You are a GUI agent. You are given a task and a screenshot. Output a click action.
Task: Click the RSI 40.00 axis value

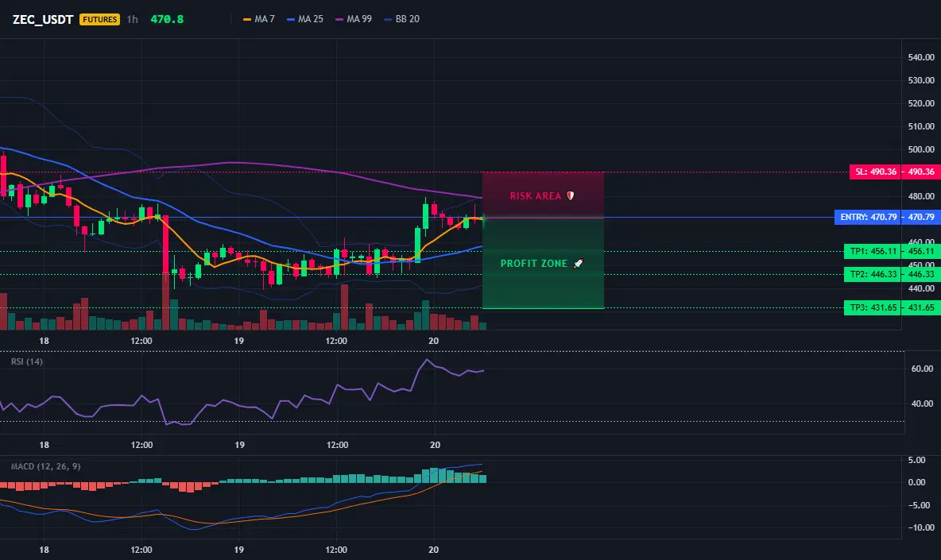923,404
